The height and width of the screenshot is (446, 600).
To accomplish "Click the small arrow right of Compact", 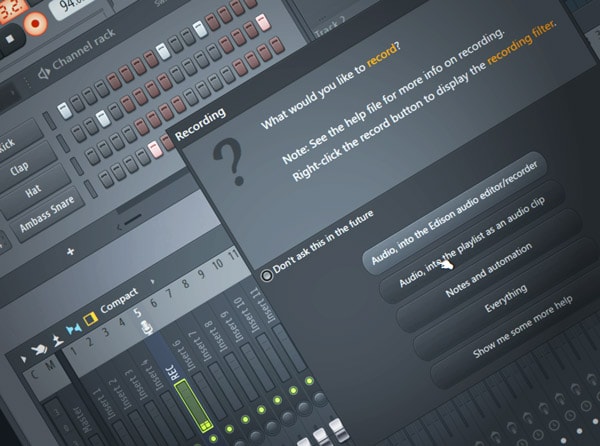I will (153, 282).
